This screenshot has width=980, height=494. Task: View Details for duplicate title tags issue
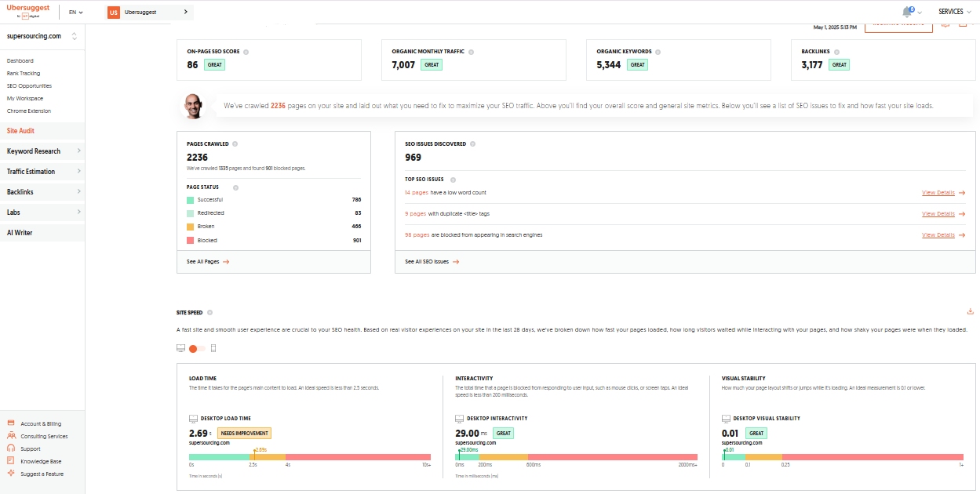943,213
